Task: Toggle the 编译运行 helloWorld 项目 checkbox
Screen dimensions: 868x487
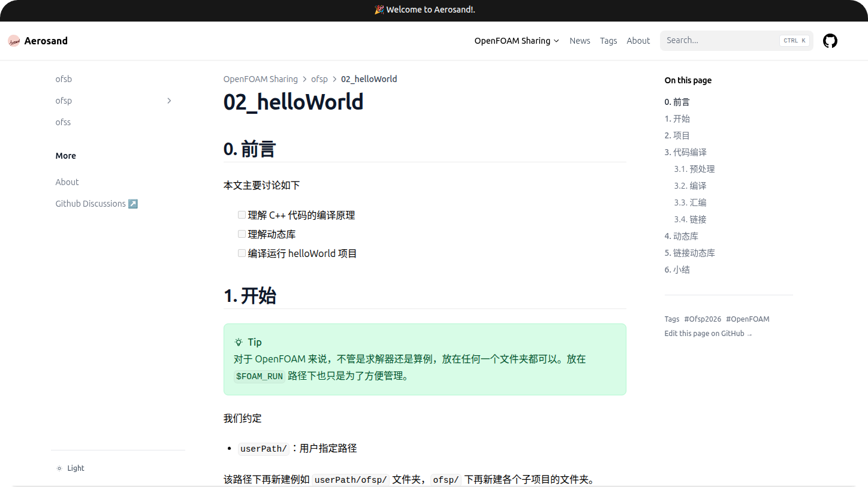Action: (x=242, y=253)
